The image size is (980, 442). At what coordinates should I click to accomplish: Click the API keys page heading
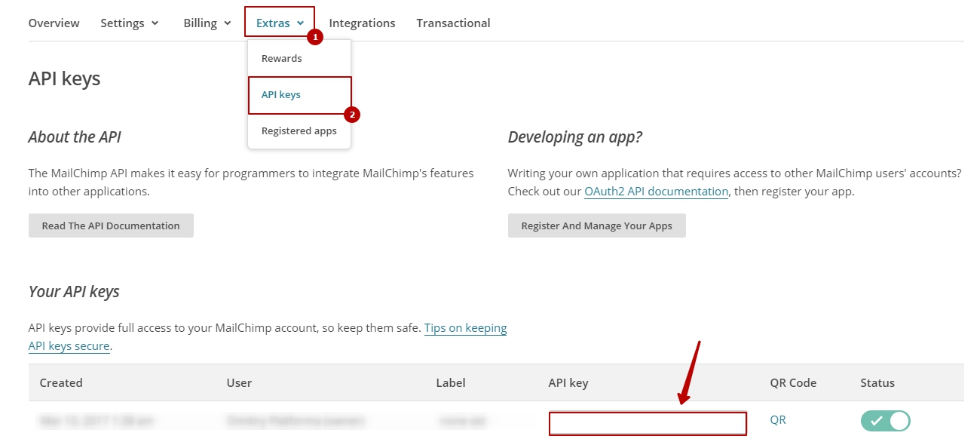pos(64,78)
